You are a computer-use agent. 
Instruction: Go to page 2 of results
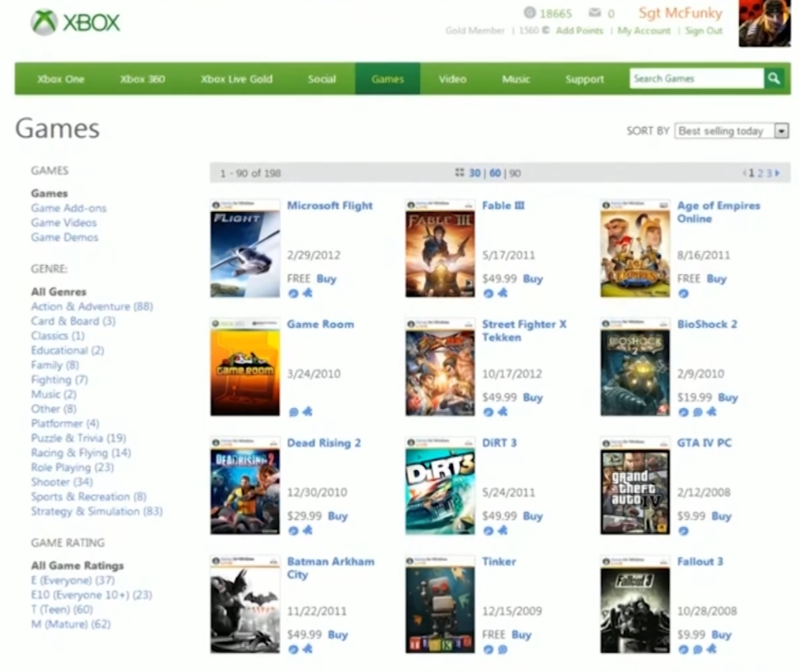click(760, 173)
